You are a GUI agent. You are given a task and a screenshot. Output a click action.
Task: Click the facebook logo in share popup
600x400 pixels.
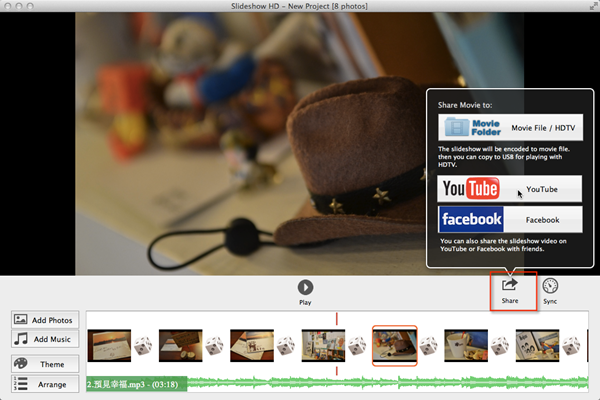[x=471, y=219]
